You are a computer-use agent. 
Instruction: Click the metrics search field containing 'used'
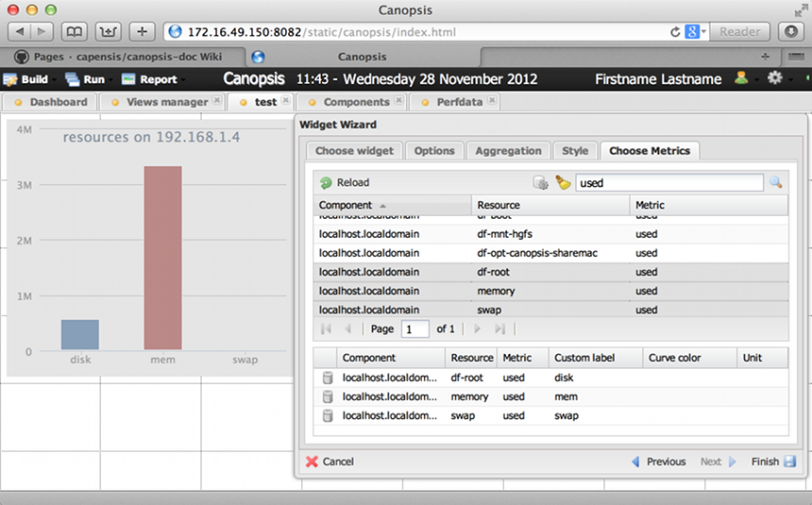(x=669, y=183)
